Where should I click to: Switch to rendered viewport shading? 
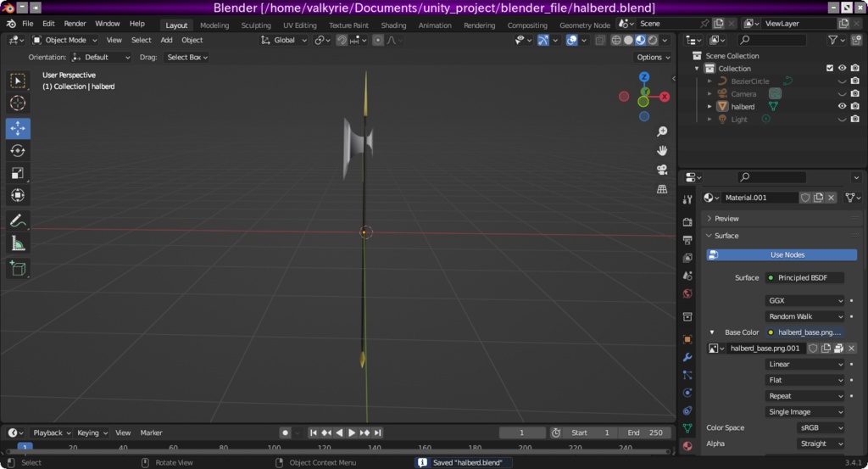653,40
